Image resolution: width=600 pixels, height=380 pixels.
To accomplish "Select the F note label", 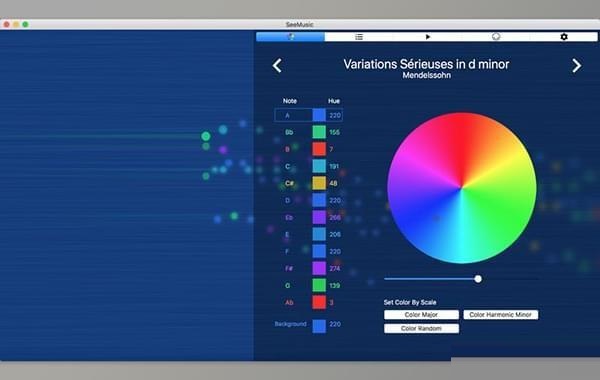I will [287, 251].
